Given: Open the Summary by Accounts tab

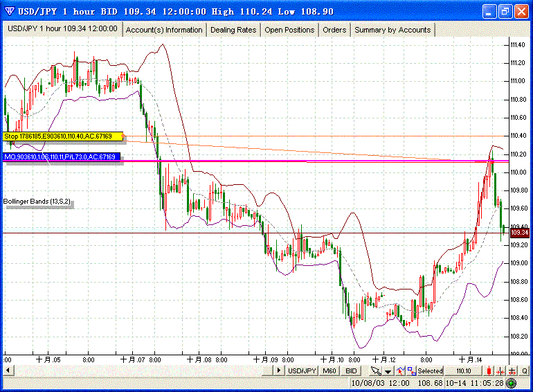Looking at the screenshot, I should pos(392,30).
